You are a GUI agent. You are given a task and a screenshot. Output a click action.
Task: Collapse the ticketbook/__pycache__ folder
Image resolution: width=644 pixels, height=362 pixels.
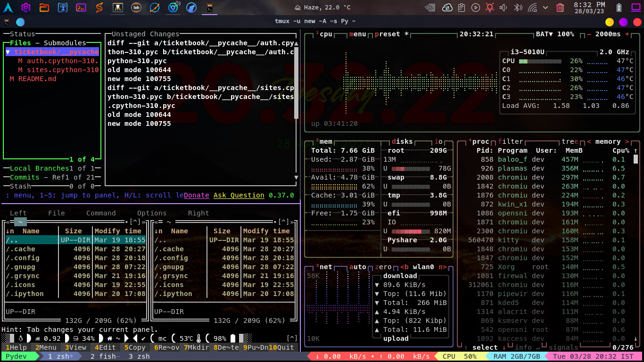coord(52,52)
